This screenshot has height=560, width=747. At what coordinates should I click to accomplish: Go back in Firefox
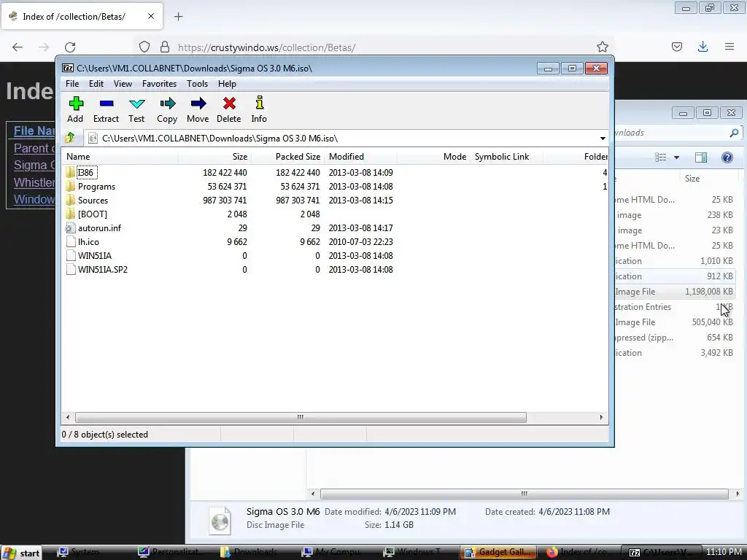[x=18, y=47]
